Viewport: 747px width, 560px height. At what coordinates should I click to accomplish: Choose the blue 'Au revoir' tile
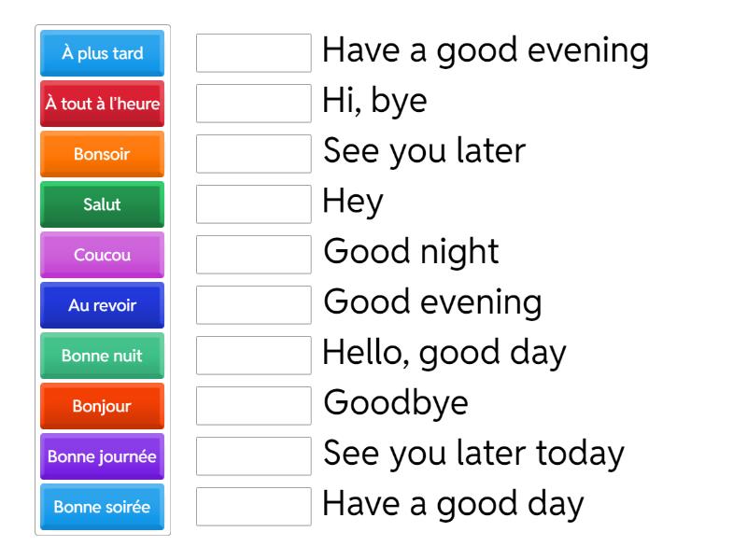pos(102,305)
